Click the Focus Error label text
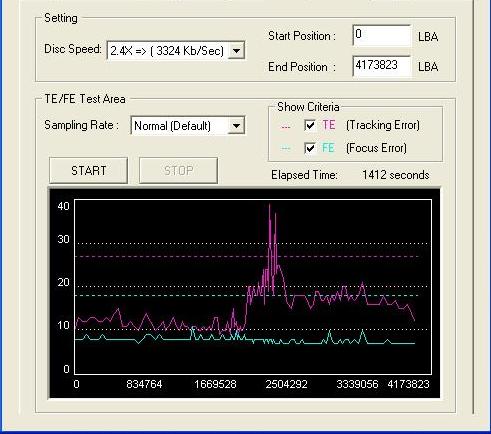The width and height of the screenshot is (491, 434). tap(376, 148)
